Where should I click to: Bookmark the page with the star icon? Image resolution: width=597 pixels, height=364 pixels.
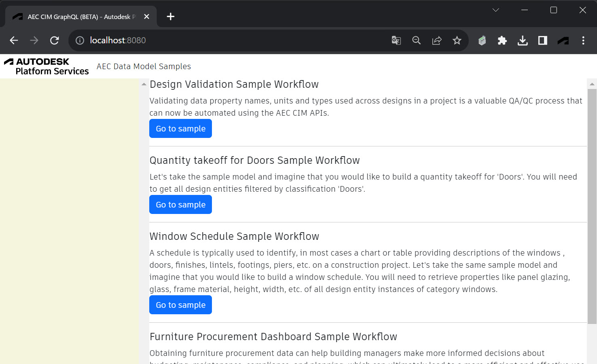pyautogui.click(x=457, y=40)
